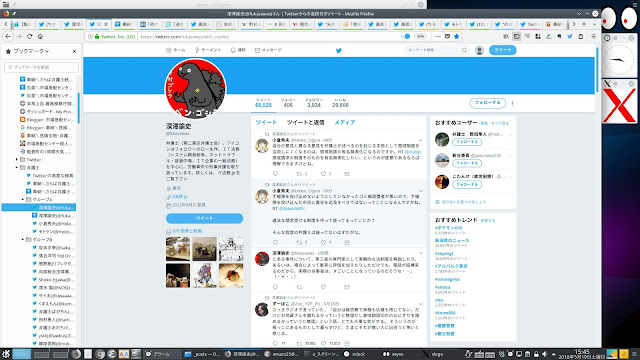Click the フォローする button on profile
Image resolution: width=640 pixels, height=360 pixels.
click(x=487, y=103)
